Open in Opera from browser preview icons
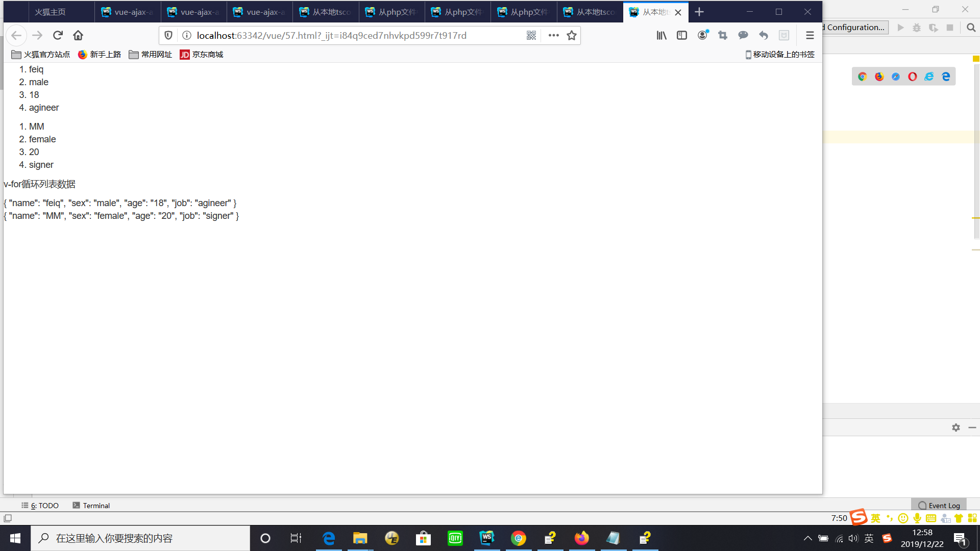Viewport: 980px width, 551px height. [913, 77]
